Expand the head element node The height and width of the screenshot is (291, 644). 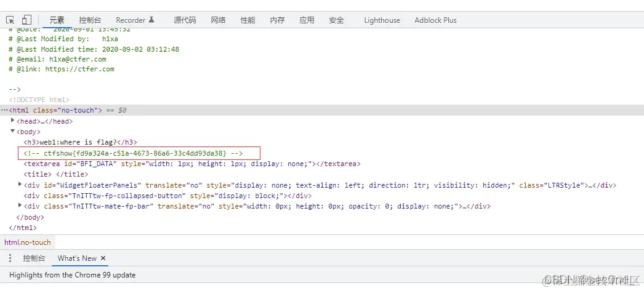click(13, 121)
